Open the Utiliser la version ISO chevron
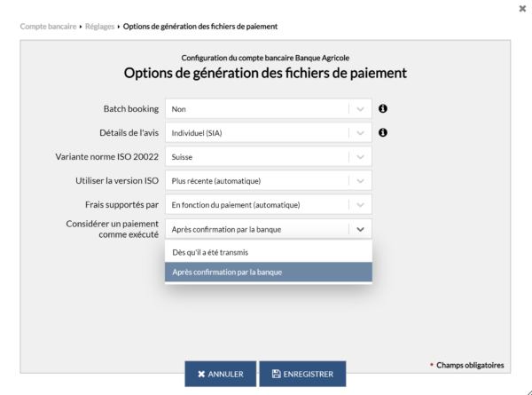This screenshot has height=395, width=532. pyautogui.click(x=360, y=181)
